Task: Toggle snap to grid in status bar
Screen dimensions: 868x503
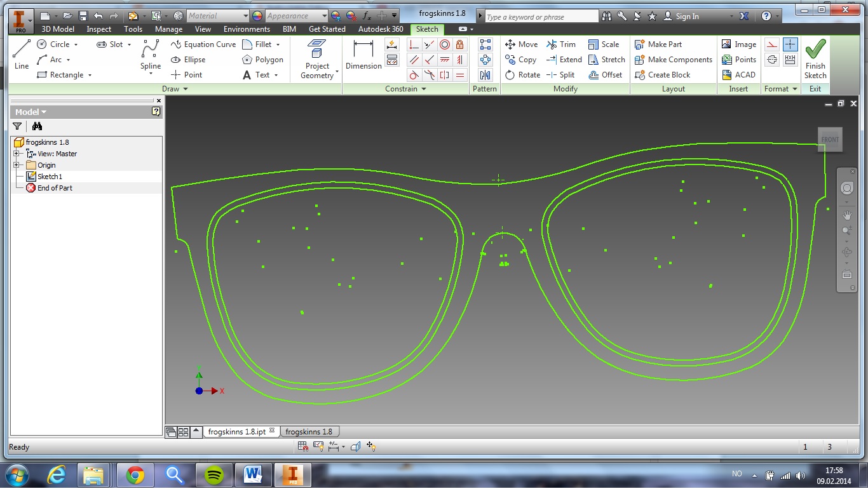Action: [x=303, y=446]
